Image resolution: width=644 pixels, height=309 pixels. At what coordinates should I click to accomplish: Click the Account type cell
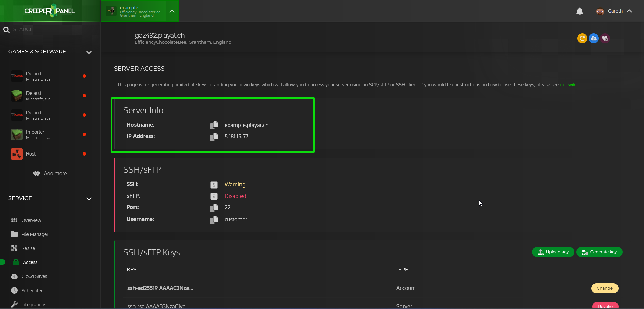pos(406,288)
